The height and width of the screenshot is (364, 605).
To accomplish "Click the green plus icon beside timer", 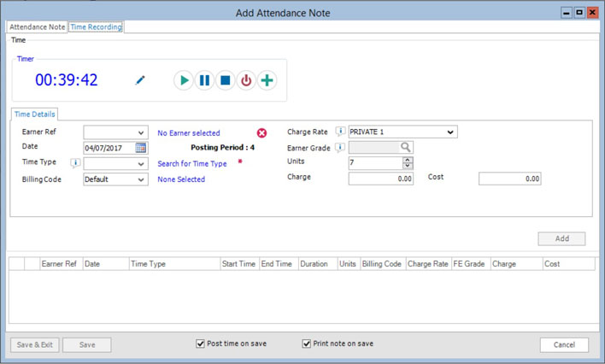I will [x=267, y=80].
